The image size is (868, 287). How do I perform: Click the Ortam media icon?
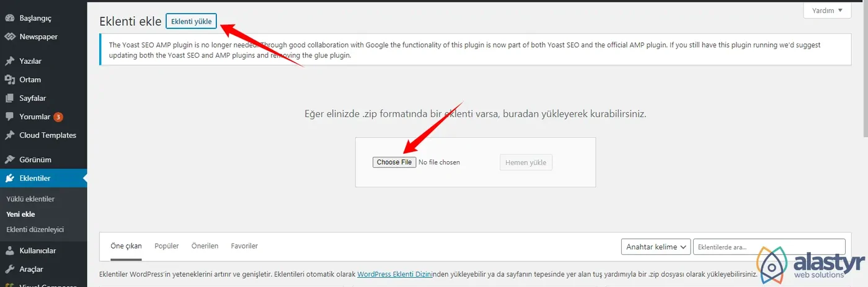(10, 79)
